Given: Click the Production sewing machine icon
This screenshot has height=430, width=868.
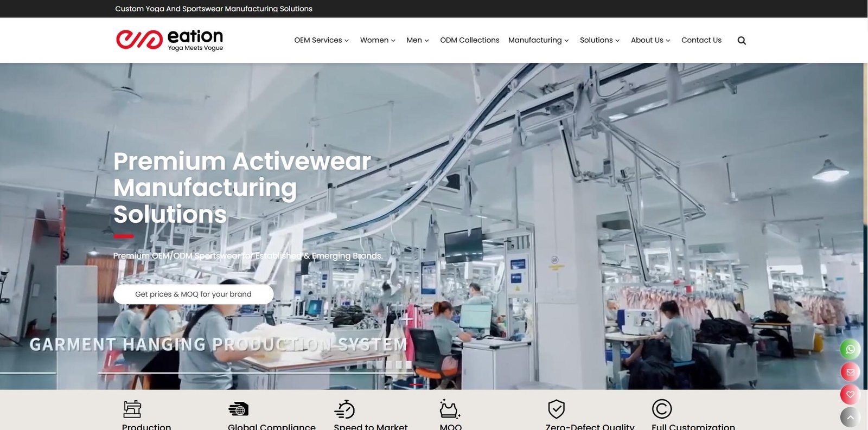Looking at the screenshot, I should pos(132,409).
